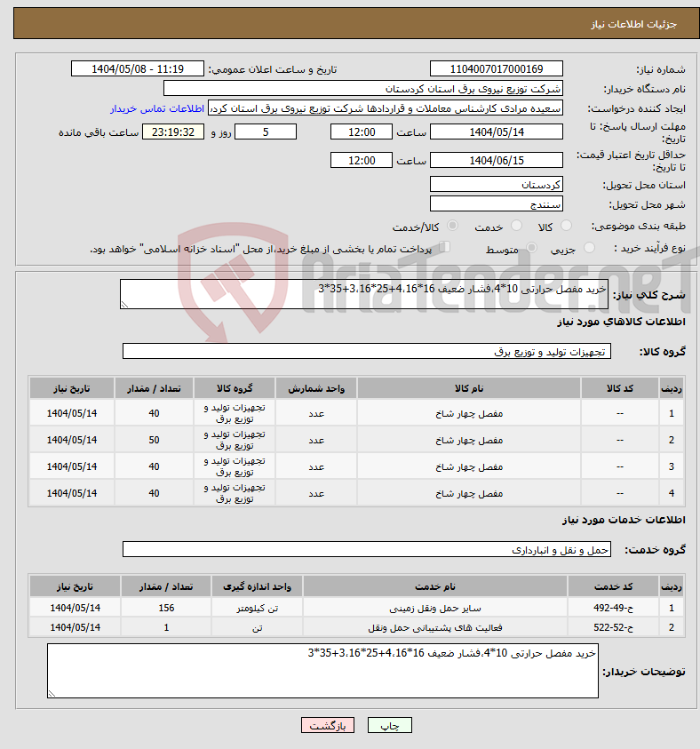Click مفصل چهار شاخ in row 1

click(469, 414)
